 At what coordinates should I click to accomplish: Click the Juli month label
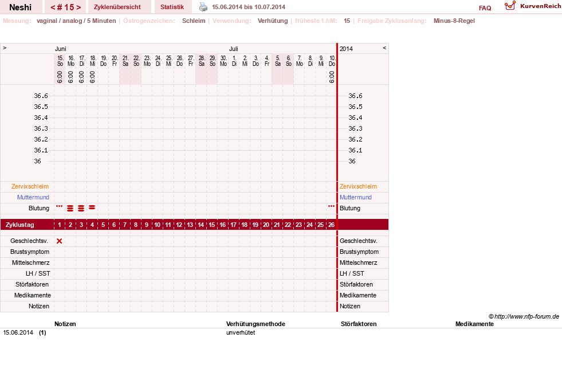[234, 49]
